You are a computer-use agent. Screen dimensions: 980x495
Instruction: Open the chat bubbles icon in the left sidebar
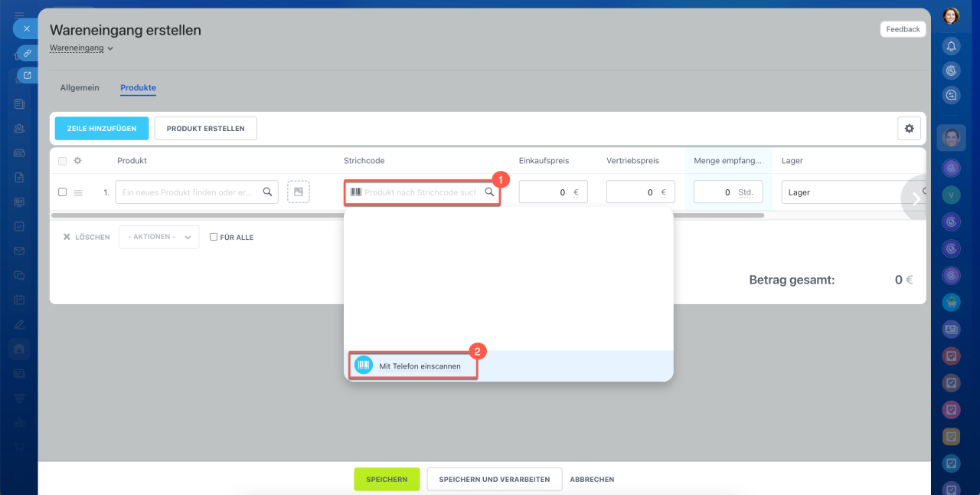tap(19, 275)
